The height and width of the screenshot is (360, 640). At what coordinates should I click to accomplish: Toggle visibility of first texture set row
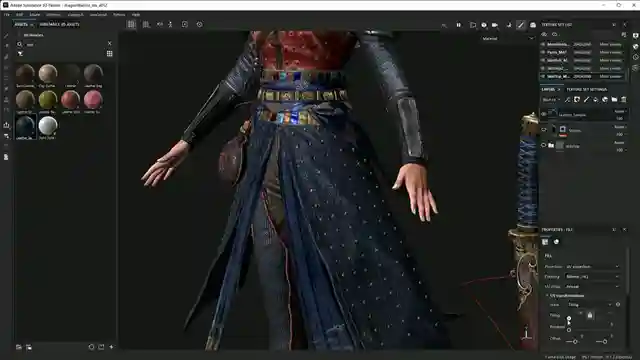pos(543,44)
